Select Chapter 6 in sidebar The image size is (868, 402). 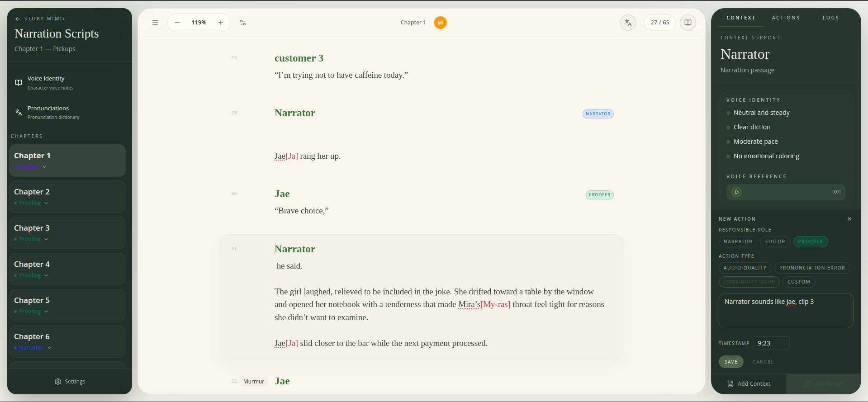point(67,341)
